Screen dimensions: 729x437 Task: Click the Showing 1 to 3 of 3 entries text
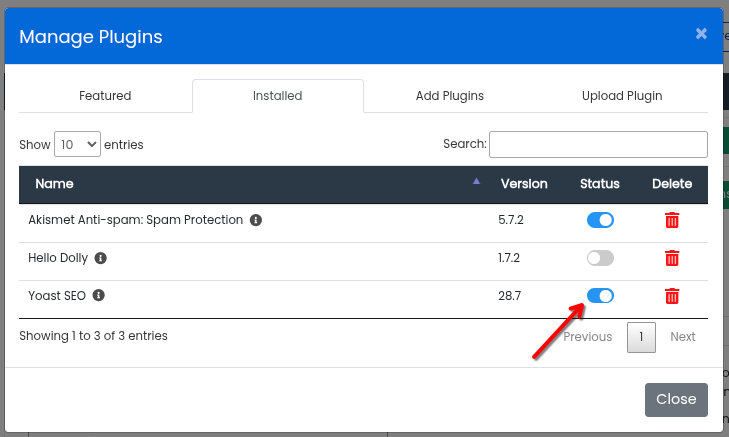[x=93, y=336]
